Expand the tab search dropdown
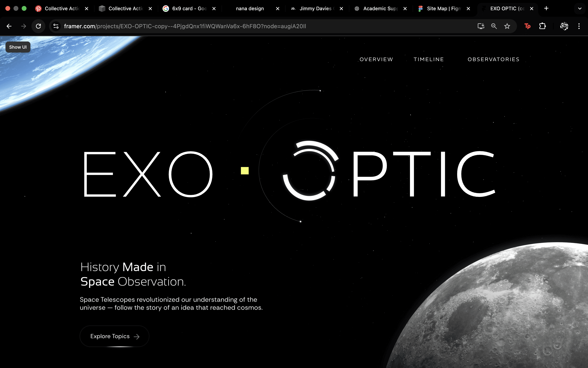The image size is (588, 368). click(x=580, y=9)
